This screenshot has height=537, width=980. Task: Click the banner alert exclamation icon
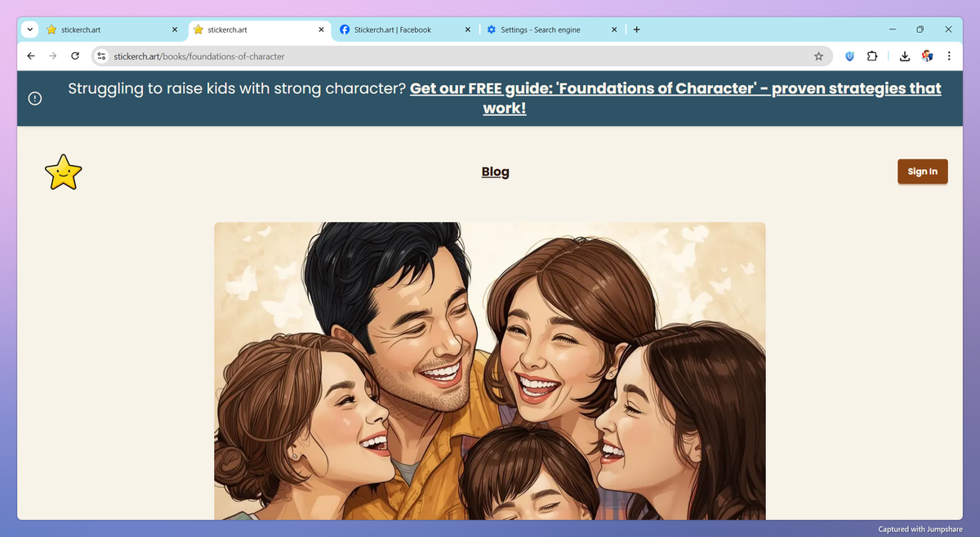pyautogui.click(x=35, y=98)
